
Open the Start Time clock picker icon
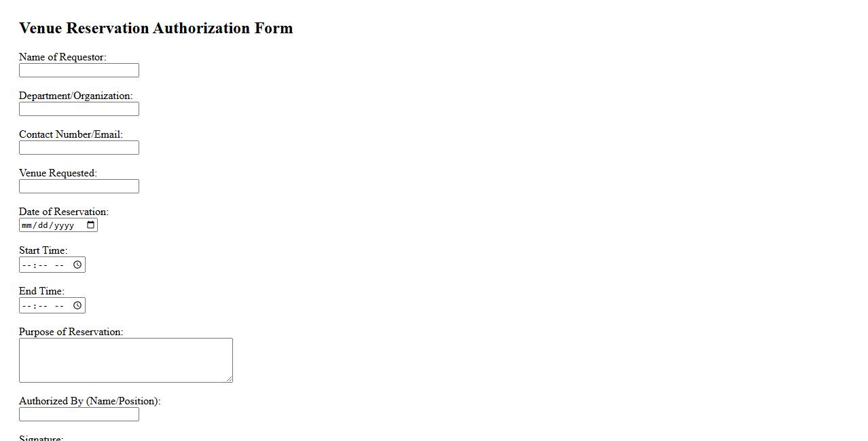[x=77, y=265]
